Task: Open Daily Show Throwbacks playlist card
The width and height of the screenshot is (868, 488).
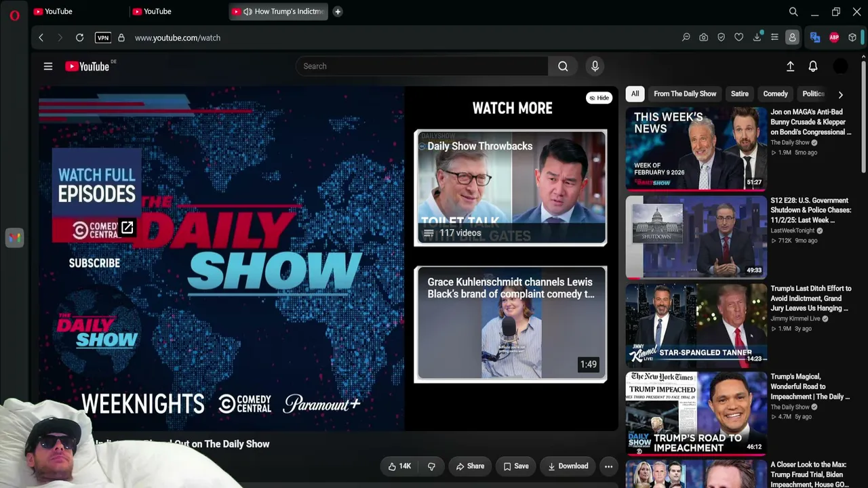Action: pos(511,188)
